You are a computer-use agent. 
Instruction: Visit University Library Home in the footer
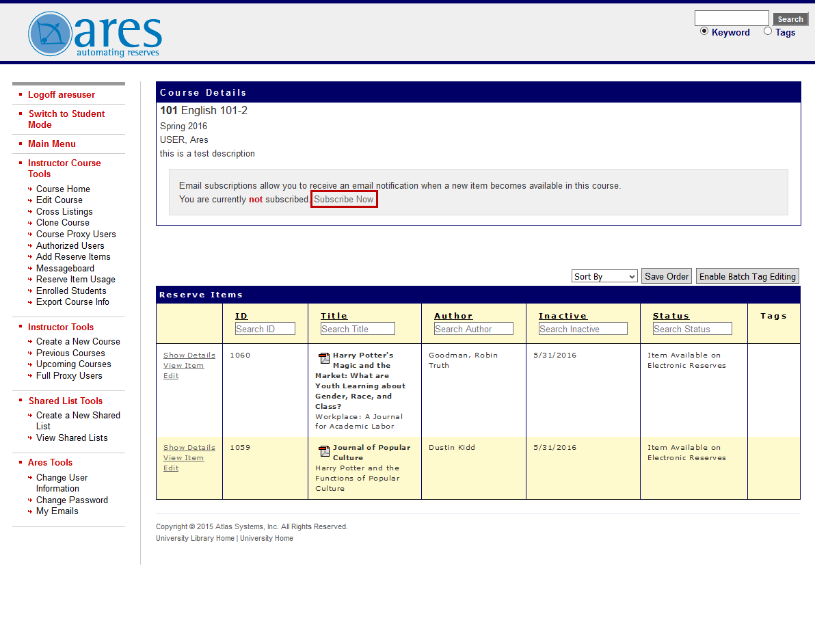pos(193,538)
